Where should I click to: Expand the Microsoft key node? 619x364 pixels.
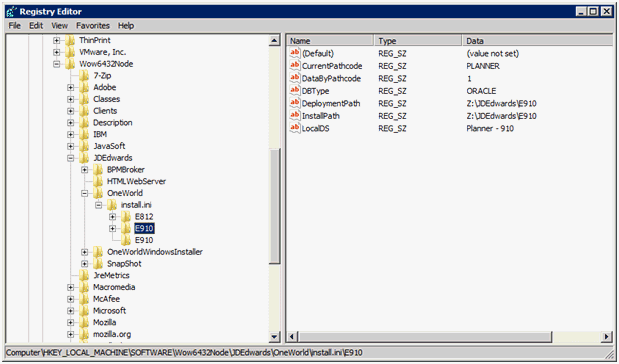71,311
